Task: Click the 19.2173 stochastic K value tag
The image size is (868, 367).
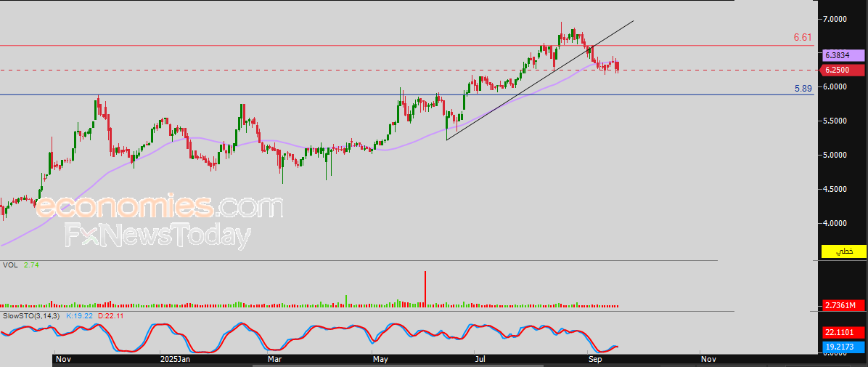Action: 843,347
